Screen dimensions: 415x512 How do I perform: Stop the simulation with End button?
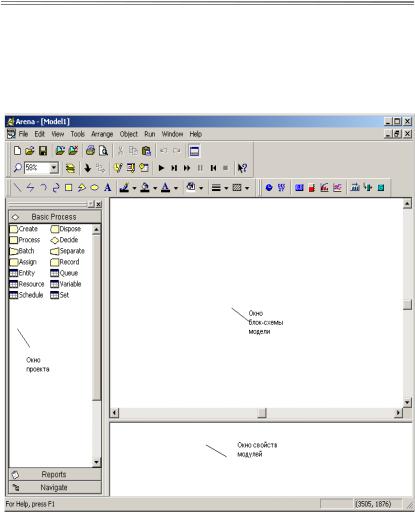pyautogui.click(x=226, y=168)
